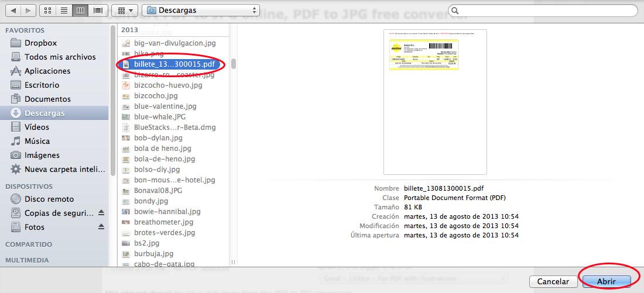Switch to Cover Flow view
The image size is (644, 293).
[97, 11]
